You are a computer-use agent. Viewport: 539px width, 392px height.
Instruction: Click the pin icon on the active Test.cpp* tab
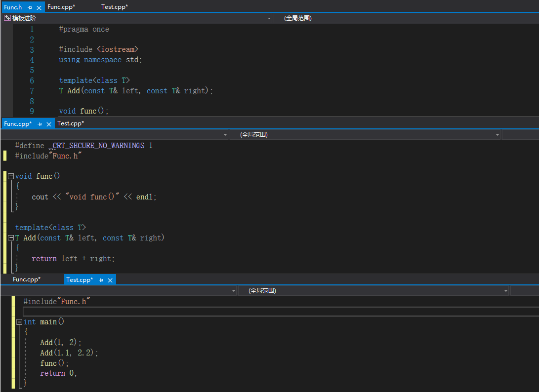101,280
